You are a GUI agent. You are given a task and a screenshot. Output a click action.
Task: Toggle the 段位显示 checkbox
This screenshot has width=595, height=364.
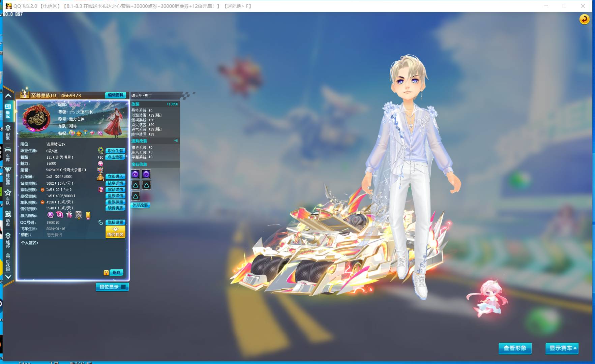pos(123,287)
